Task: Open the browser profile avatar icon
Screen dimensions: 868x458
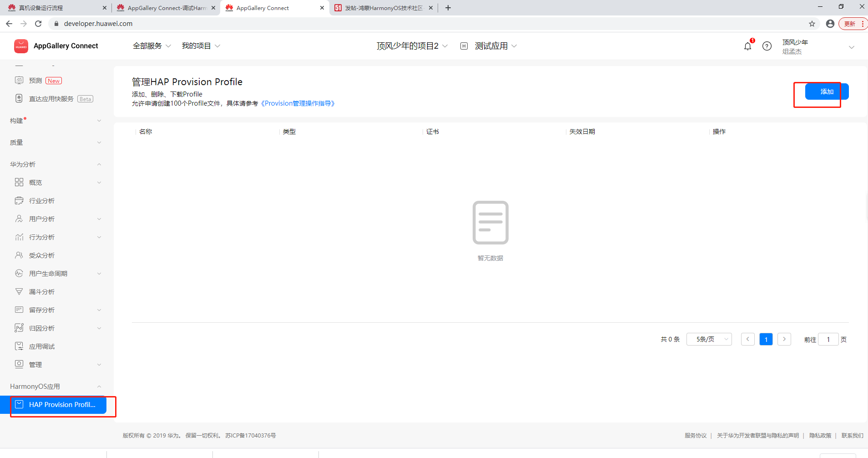Action: (x=830, y=24)
